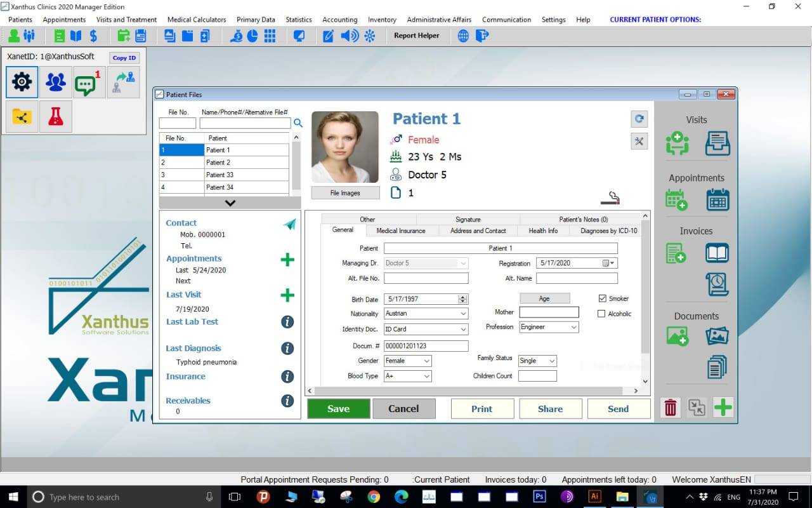Screen dimensions: 812x508
Task: Click the paper plane icon beside Contact
Action: 289,224
